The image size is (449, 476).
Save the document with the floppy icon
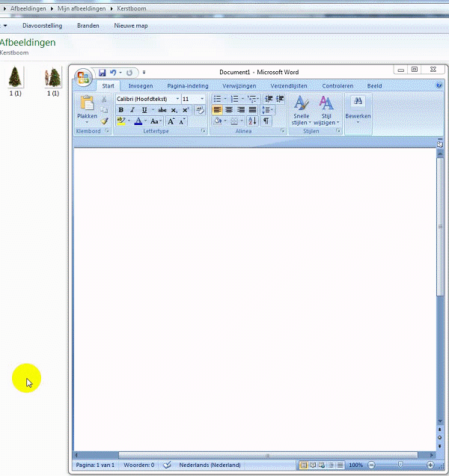click(x=102, y=73)
